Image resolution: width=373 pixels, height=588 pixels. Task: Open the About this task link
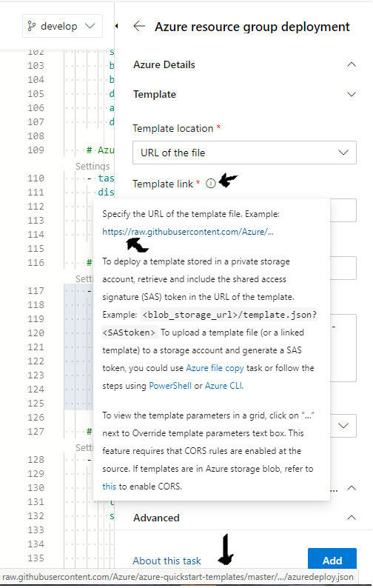tap(167, 561)
